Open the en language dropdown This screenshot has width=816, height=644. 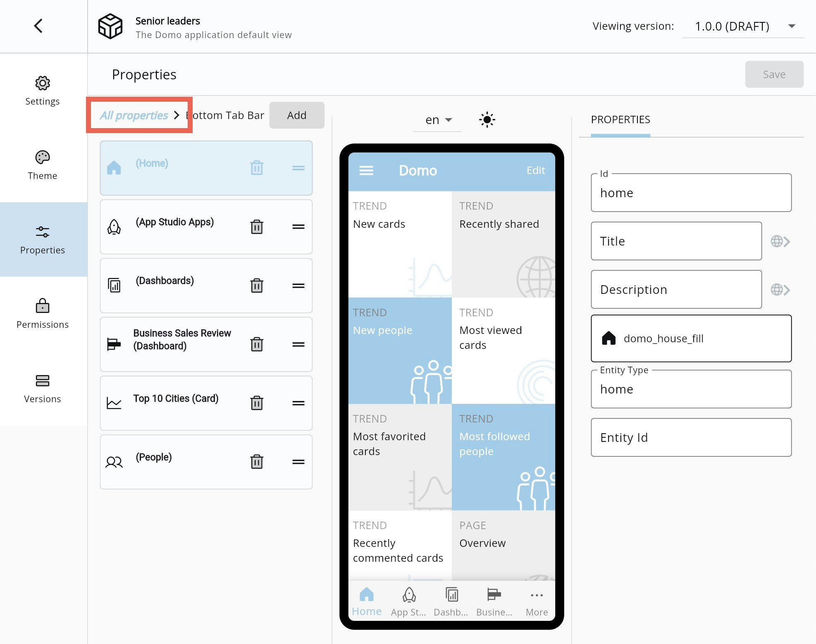tap(437, 120)
